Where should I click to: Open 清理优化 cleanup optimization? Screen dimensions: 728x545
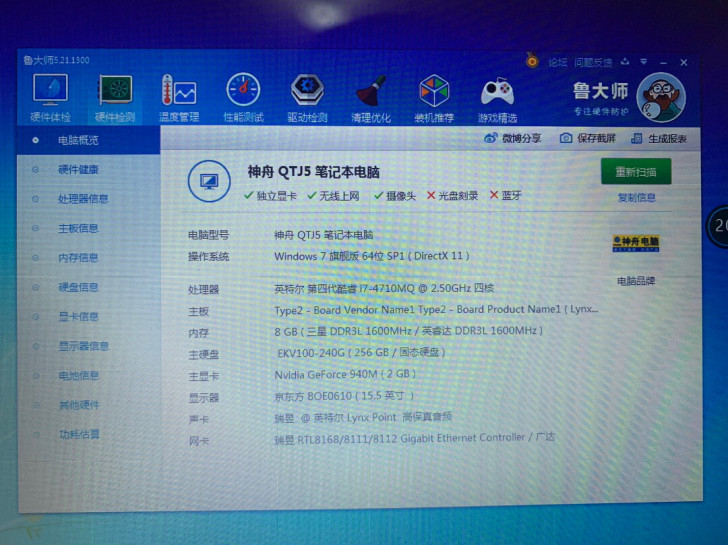click(x=371, y=98)
